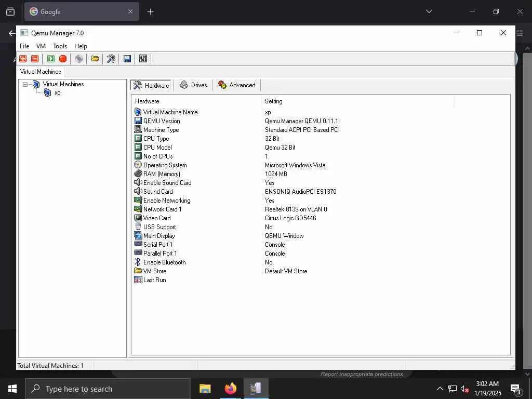Click the floppy icon beside QEMU Version
This screenshot has width=532, height=399.
(138, 121)
